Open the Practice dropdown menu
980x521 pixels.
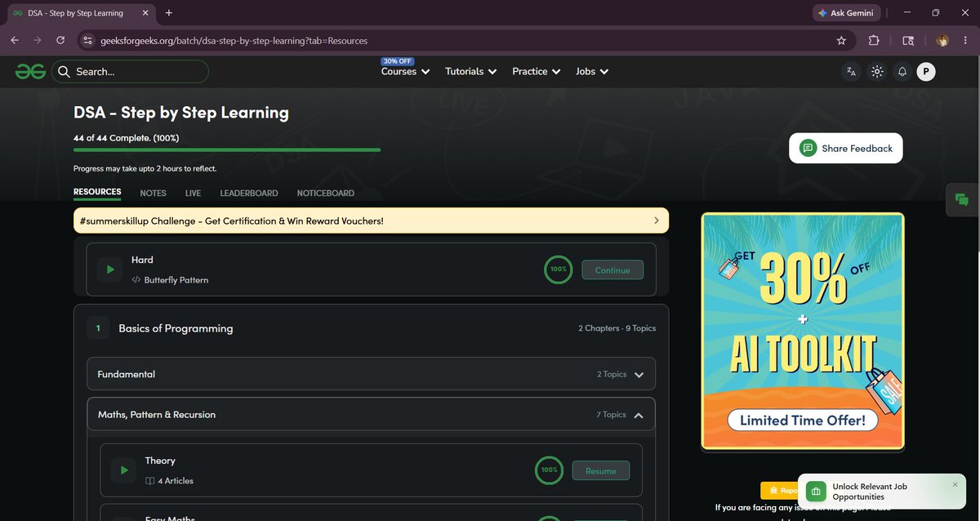pyautogui.click(x=536, y=72)
